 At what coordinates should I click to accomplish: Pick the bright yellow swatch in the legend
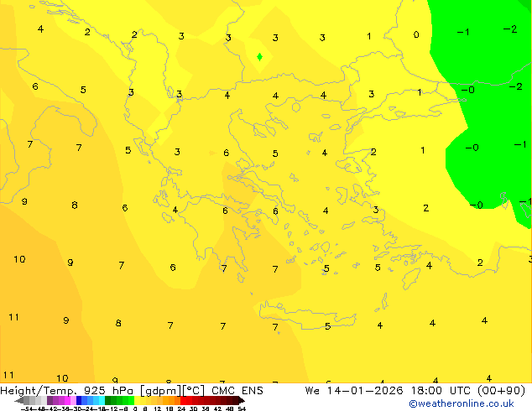coord(137,400)
